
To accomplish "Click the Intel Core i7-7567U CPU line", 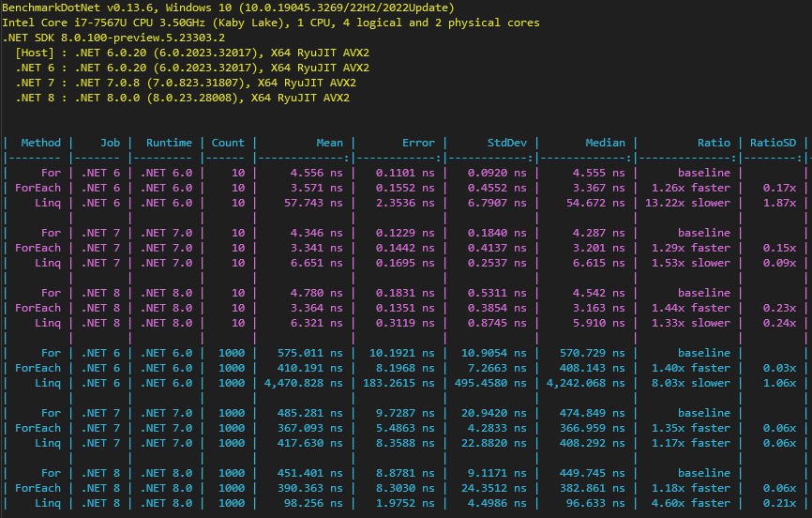I will [271, 23].
